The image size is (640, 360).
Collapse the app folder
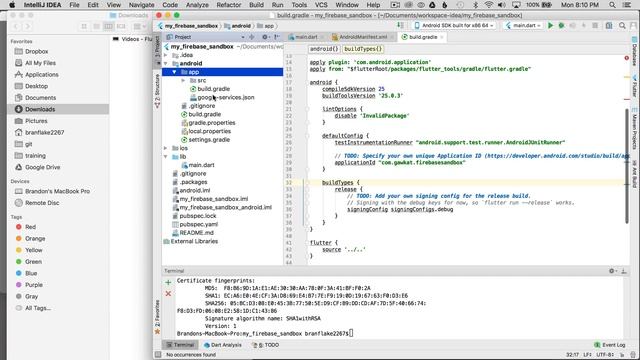point(174,72)
